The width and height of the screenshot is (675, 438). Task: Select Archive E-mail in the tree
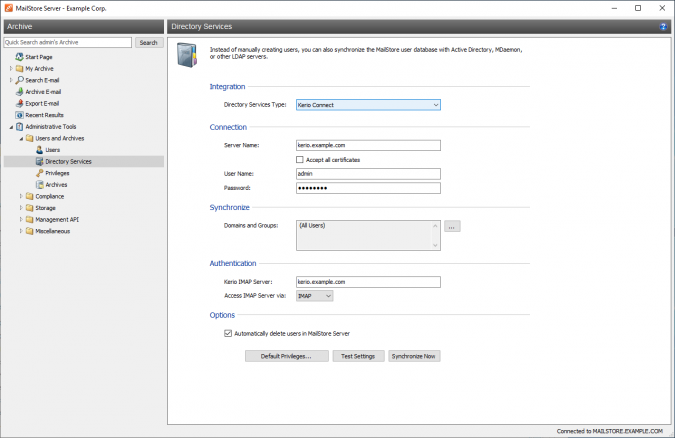pyautogui.click(x=43, y=92)
